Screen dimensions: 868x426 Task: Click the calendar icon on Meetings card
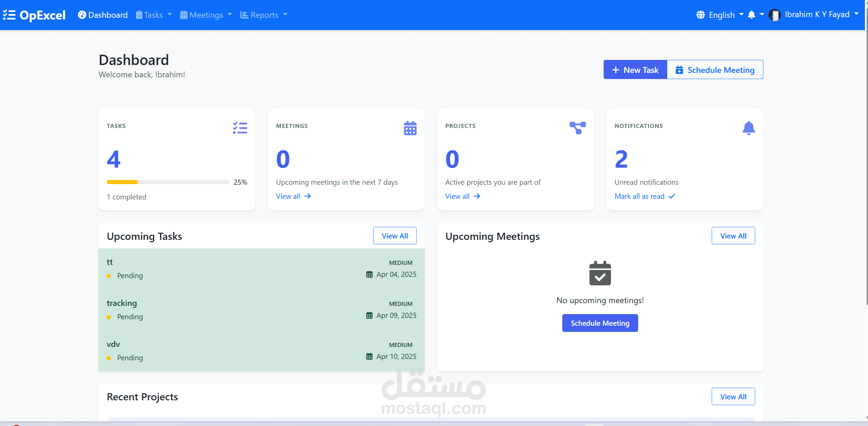point(410,128)
